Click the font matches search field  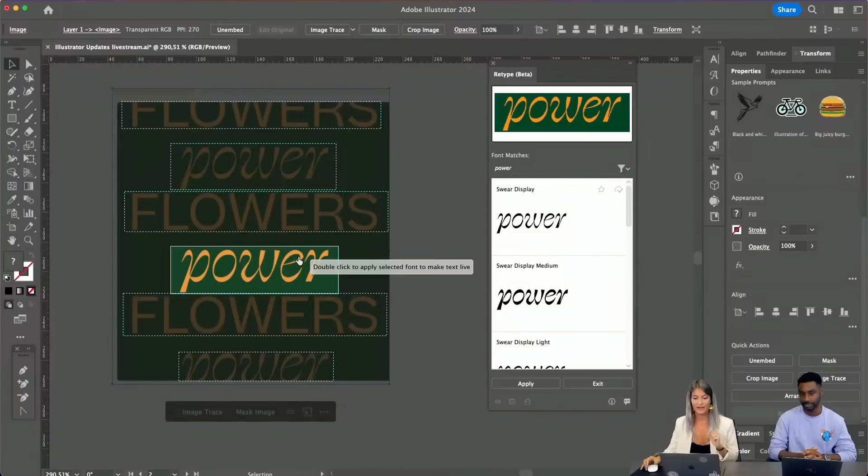pos(554,168)
